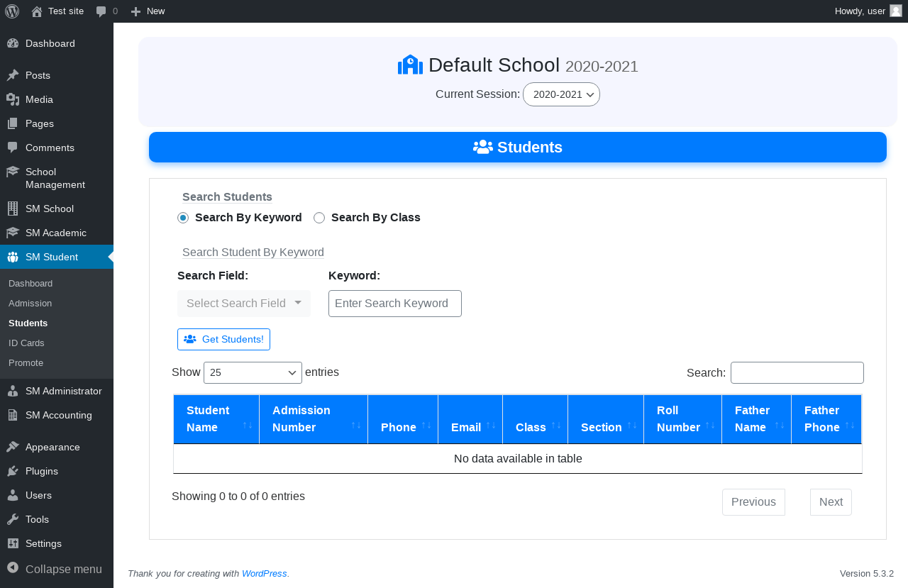The width and height of the screenshot is (908, 588).
Task: Click the SM Accounting icon in sidebar
Action: click(13, 415)
